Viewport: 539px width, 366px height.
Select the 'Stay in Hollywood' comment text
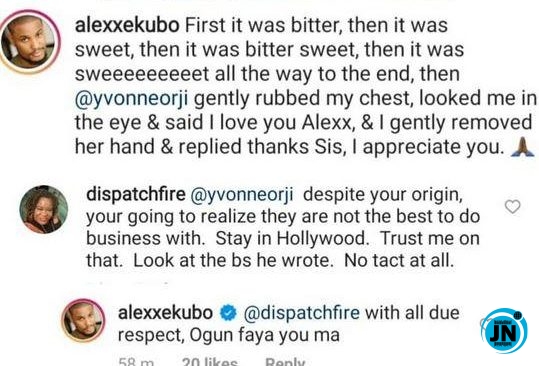coord(292,239)
